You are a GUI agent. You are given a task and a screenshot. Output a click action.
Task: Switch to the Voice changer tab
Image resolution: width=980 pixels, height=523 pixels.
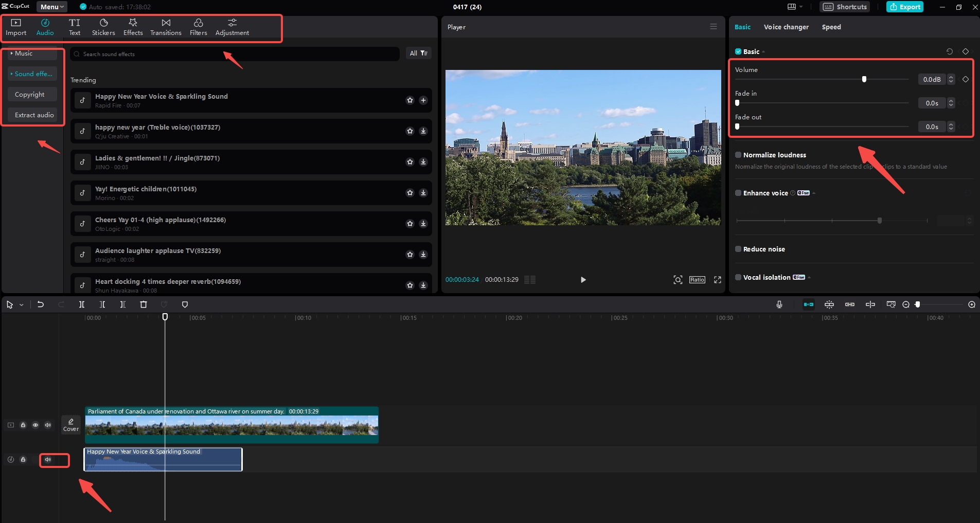click(786, 27)
